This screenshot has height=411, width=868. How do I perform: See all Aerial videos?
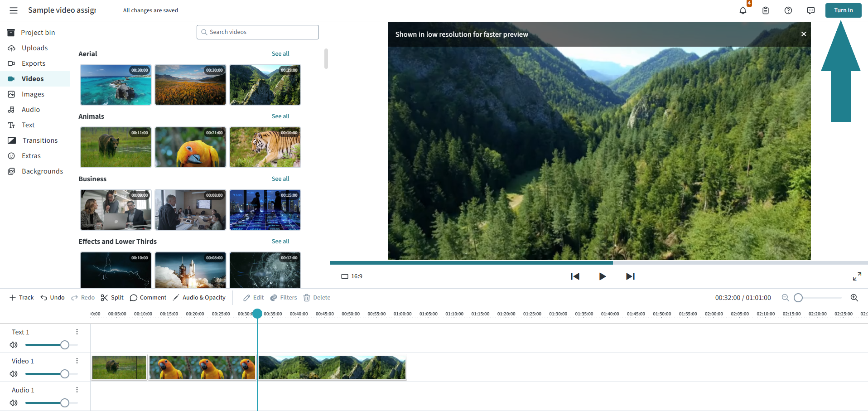click(x=280, y=53)
